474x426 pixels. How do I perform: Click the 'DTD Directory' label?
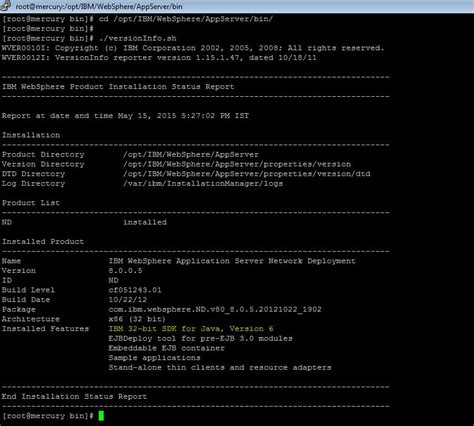[33, 174]
